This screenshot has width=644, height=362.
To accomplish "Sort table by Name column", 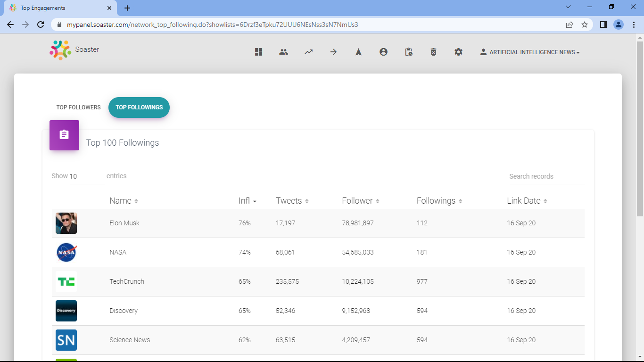I will click(124, 201).
